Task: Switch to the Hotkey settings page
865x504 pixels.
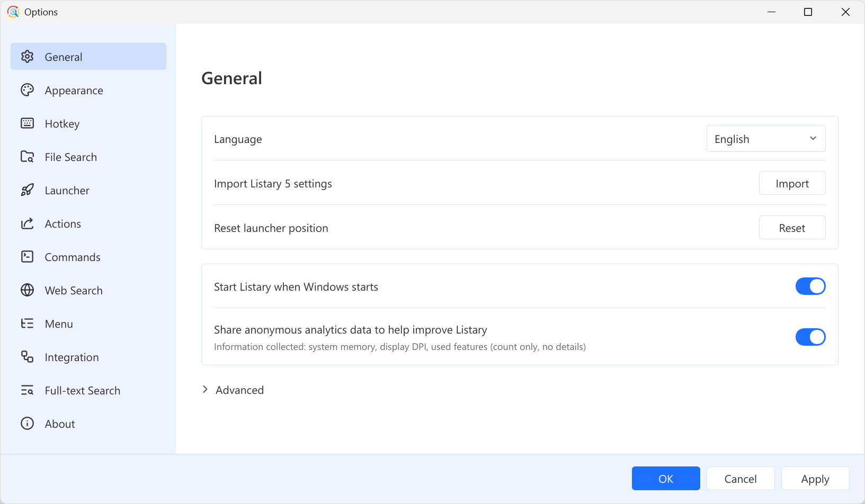Action: pyautogui.click(x=88, y=123)
